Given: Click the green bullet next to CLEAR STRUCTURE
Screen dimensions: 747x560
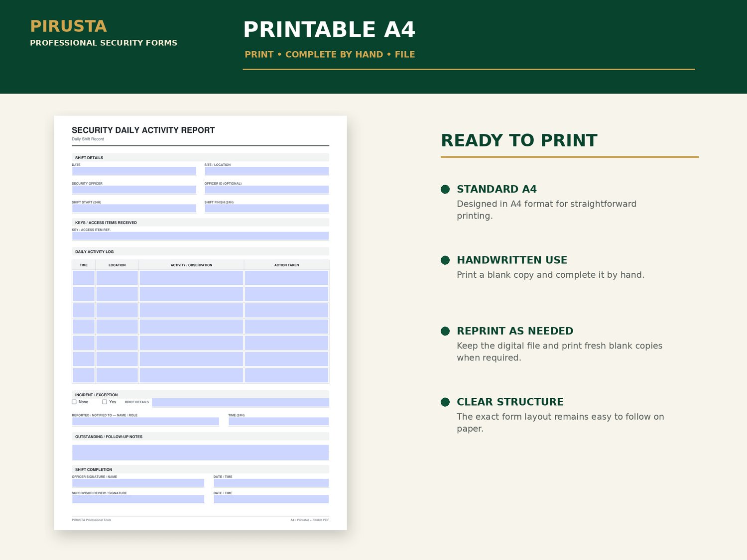Looking at the screenshot, I should [445, 402].
